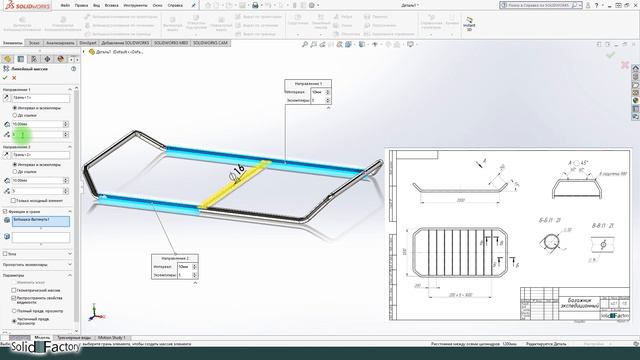Click the features to pattern selection box
This screenshot has width=640, height=360.
[41, 221]
